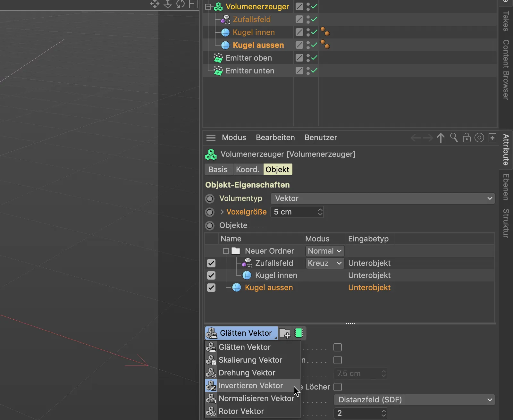The image size is (513, 420).
Task: Open the Content Browser side panel tab
Action: 506,70
